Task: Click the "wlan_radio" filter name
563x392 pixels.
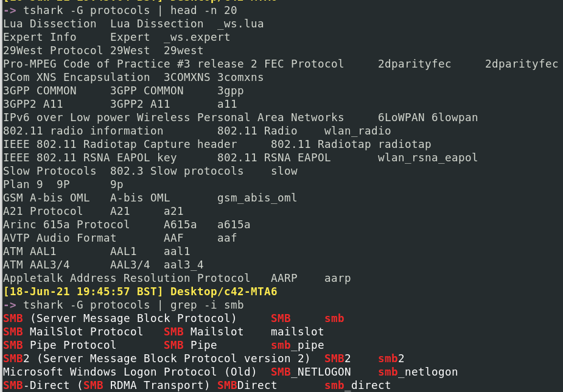Action: click(x=357, y=131)
